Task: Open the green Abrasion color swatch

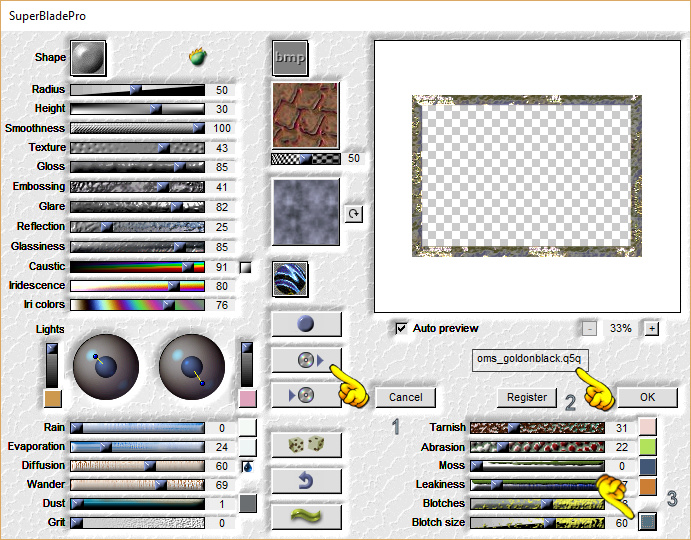Action: pyautogui.click(x=648, y=447)
